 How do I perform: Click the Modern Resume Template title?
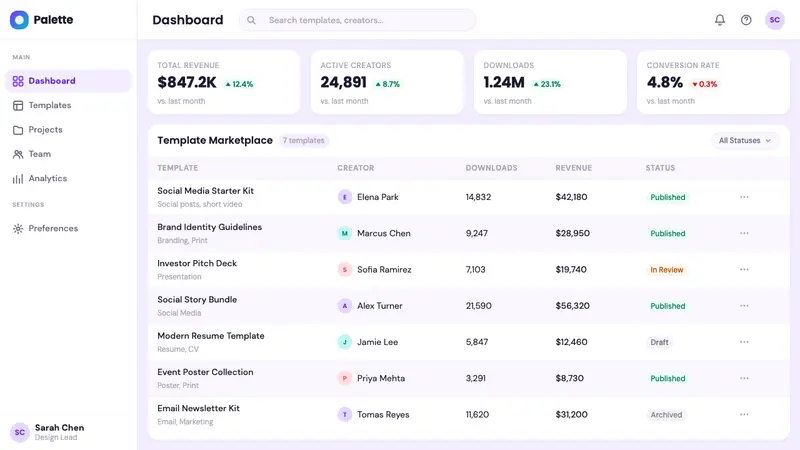[x=211, y=336]
